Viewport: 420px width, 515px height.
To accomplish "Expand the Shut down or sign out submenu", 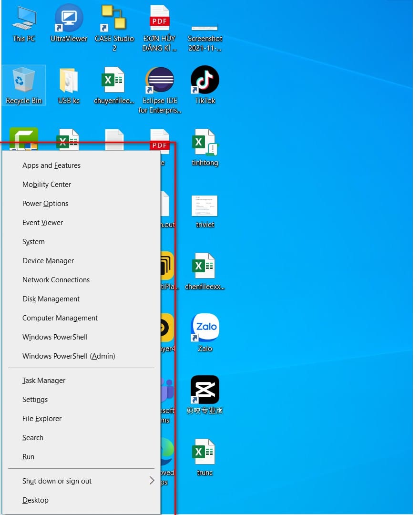I will [x=81, y=481].
